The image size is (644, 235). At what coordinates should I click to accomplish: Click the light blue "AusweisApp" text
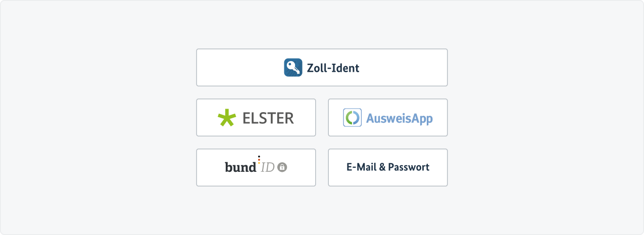pos(400,118)
